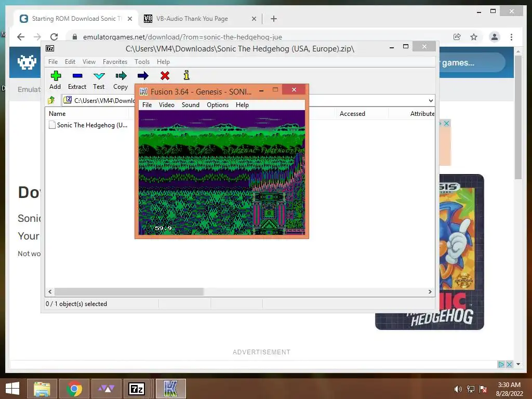Reload the Chrome page
The image size is (532, 399).
pos(54,37)
